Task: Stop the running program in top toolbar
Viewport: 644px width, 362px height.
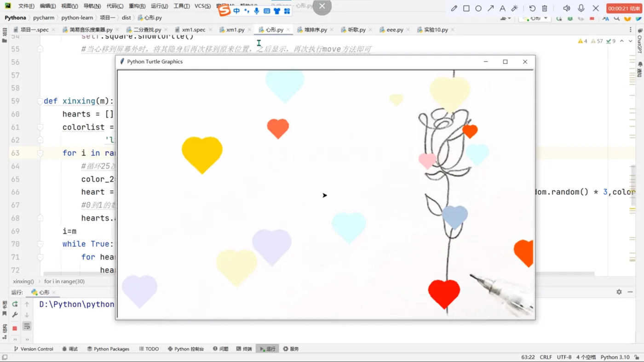Action: pos(592,18)
